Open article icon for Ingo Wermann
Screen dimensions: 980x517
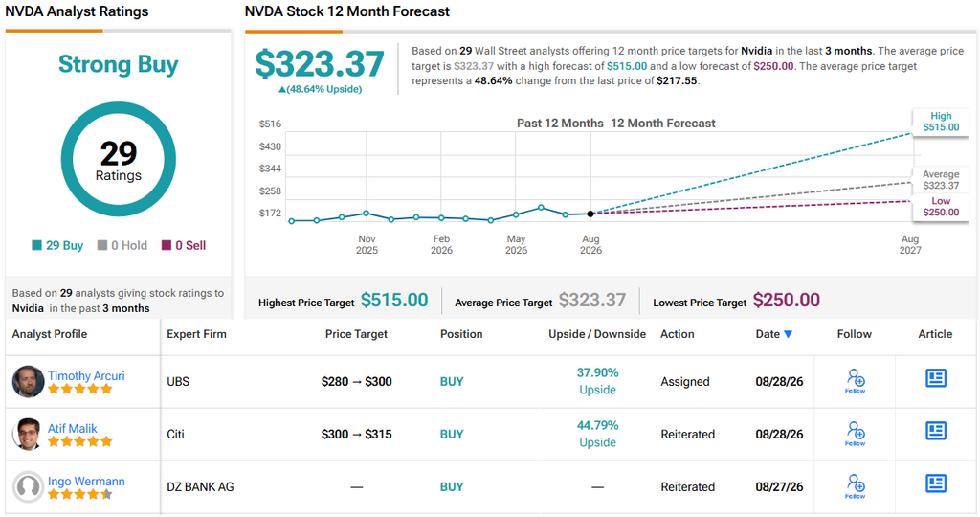point(936,483)
